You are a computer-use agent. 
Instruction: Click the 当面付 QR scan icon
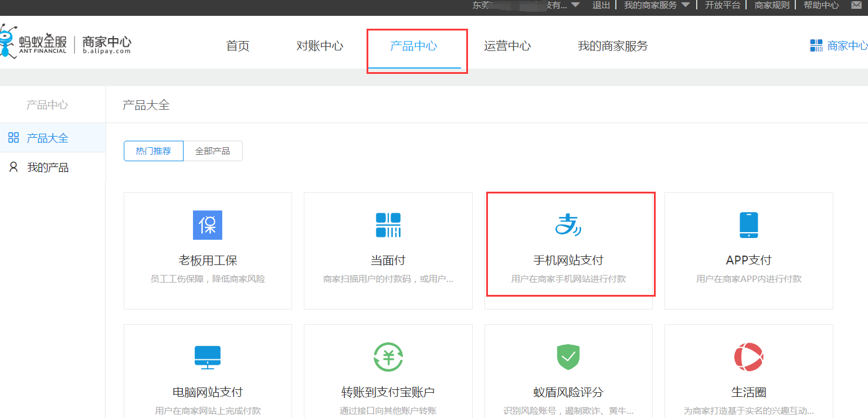[388, 225]
